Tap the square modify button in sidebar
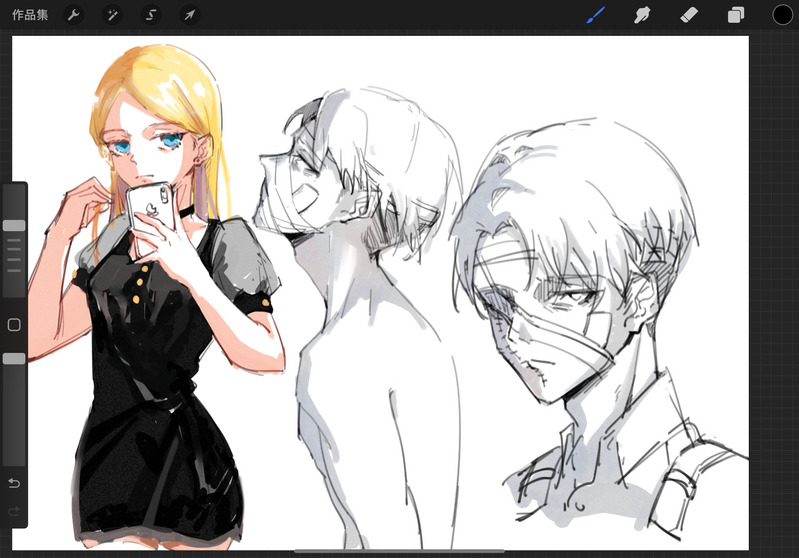Viewport: 799px width, 558px height. (14, 325)
